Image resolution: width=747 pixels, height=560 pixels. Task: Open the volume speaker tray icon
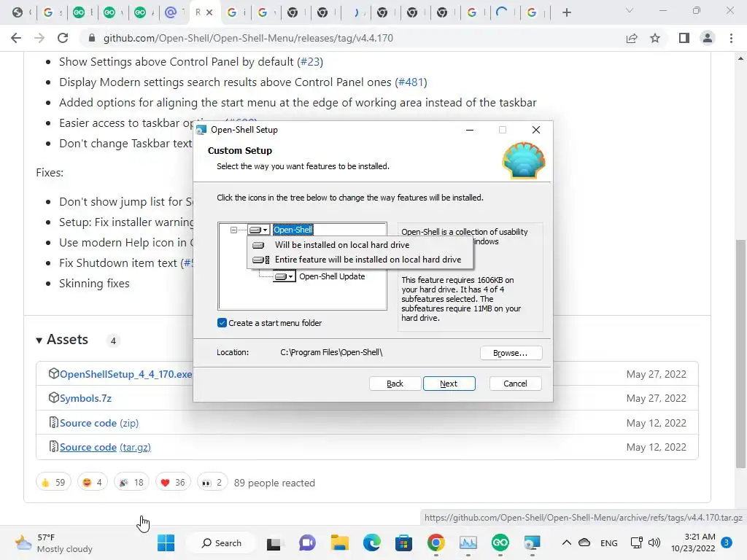tap(654, 542)
